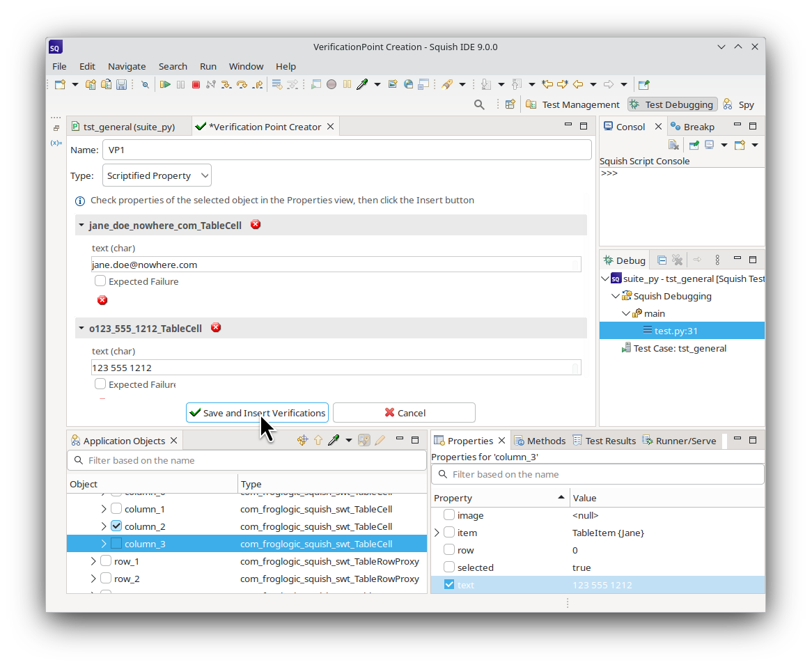
Task: Open the Type dropdown showing Scriptified Property
Action: click(x=157, y=175)
